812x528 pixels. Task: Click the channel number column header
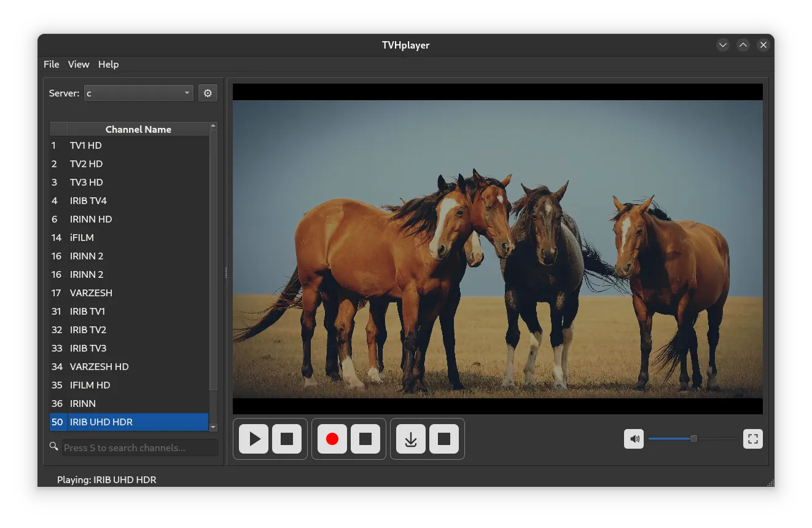[58, 129]
